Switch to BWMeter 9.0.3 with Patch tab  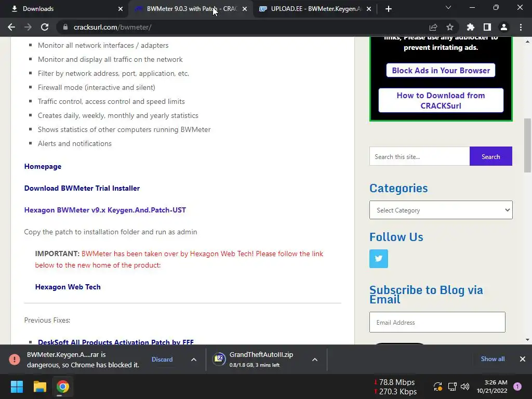191,9
